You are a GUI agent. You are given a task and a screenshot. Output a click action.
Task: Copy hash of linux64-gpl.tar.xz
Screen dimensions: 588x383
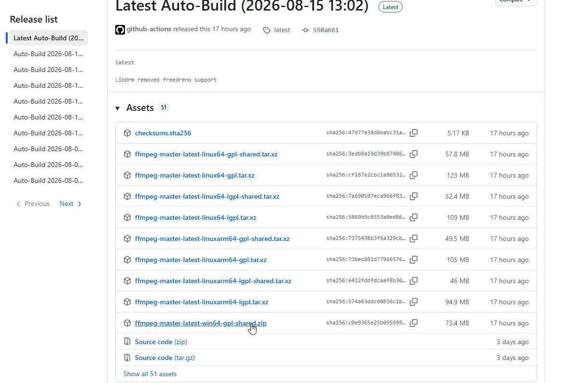414,175
